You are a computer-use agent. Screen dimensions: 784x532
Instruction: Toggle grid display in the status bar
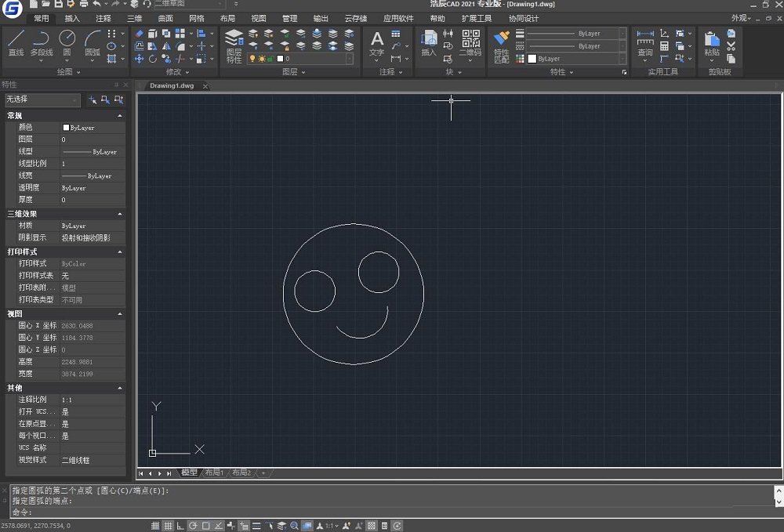point(167,526)
